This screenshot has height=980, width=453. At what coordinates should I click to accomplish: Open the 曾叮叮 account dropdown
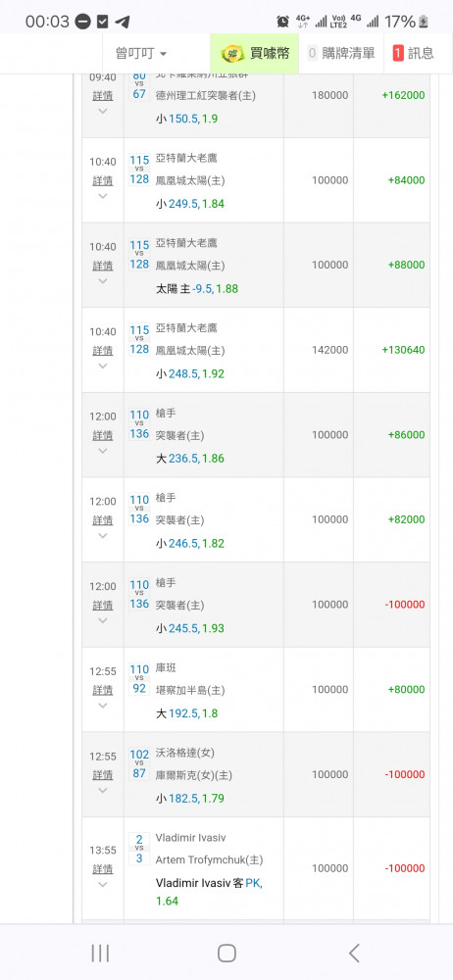coord(141,54)
